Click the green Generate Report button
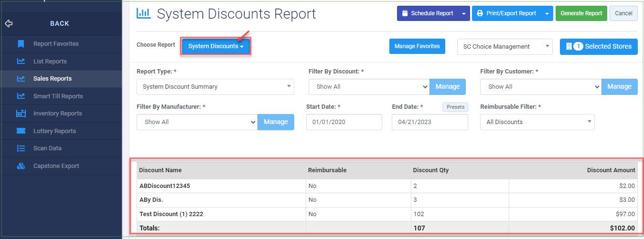This screenshot has height=239, width=644. tap(581, 13)
